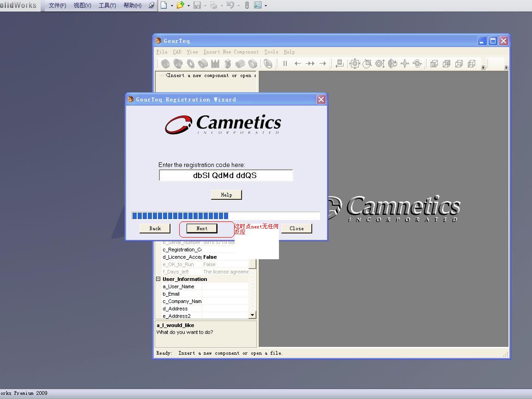Screen dimensions: 532x399
Task: Choose the zoom in/out icon
Action: (380, 63)
